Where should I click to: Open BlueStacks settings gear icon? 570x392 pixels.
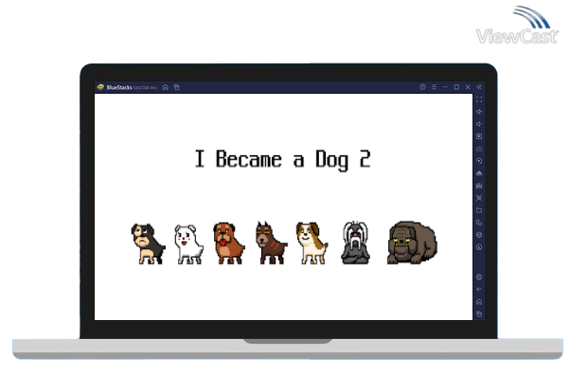(479, 277)
